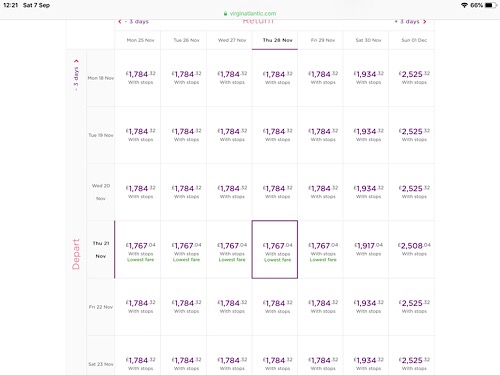Tap the virginatlantic.com address bar
This screenshot has height=375, width=500.
point(250,14)
